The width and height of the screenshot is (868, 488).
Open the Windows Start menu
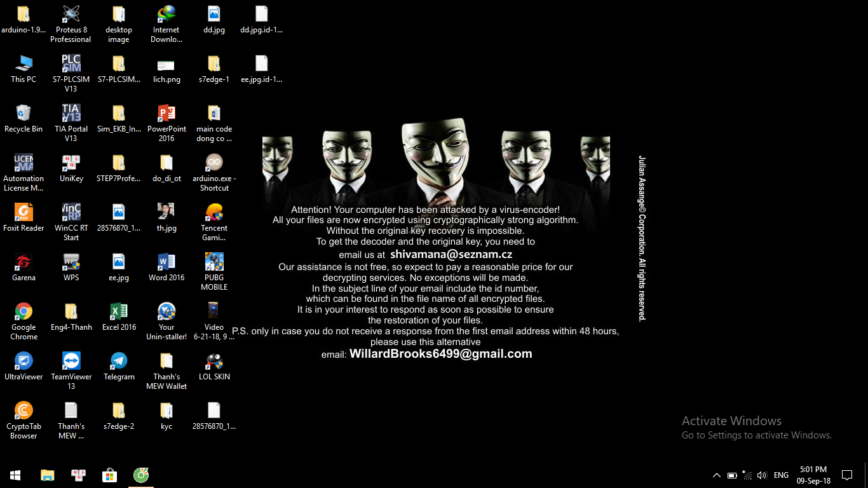click(x=15, y=475)
